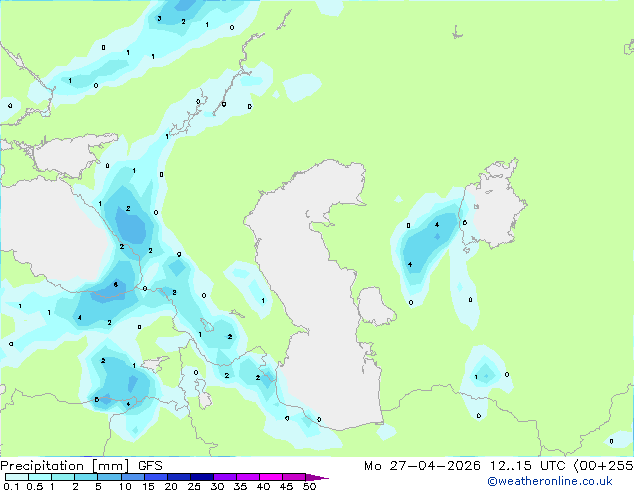The image size is (634, 490).
Task: Click the 45 to 50 legend swatch
Action: 294,477
